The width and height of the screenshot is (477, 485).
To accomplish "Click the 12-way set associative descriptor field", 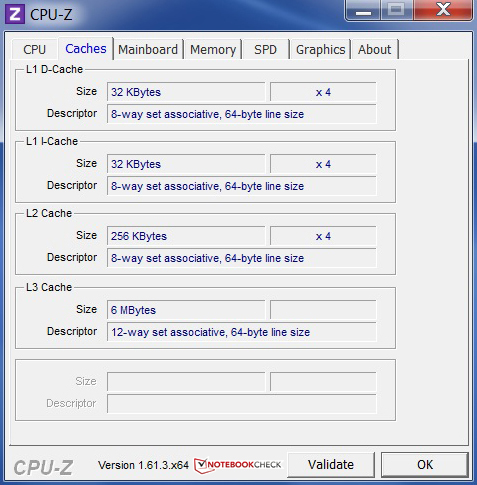I will click(242, 332).
